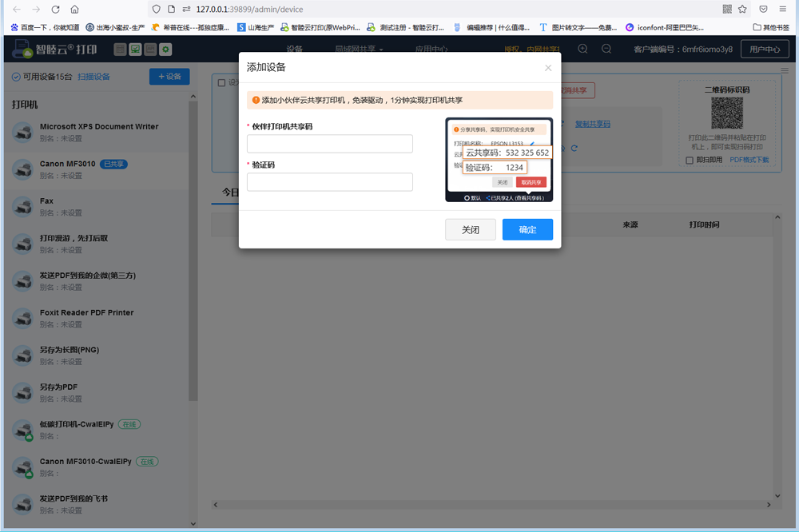Select the Fax printer icon
The height and width of the screenshot is (532, 799).
pyautogui.click(x=22, y=206)
